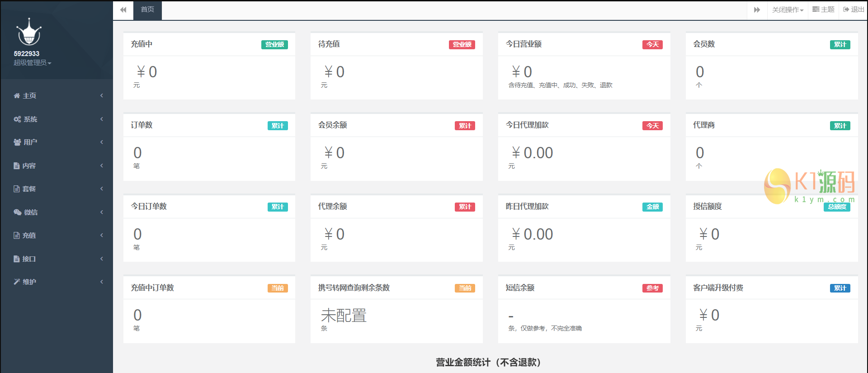Expand the 充值 sidebar menu arrow
This screenshot has width=868, height=373.
pyautogui.click(x=102, y=235)
